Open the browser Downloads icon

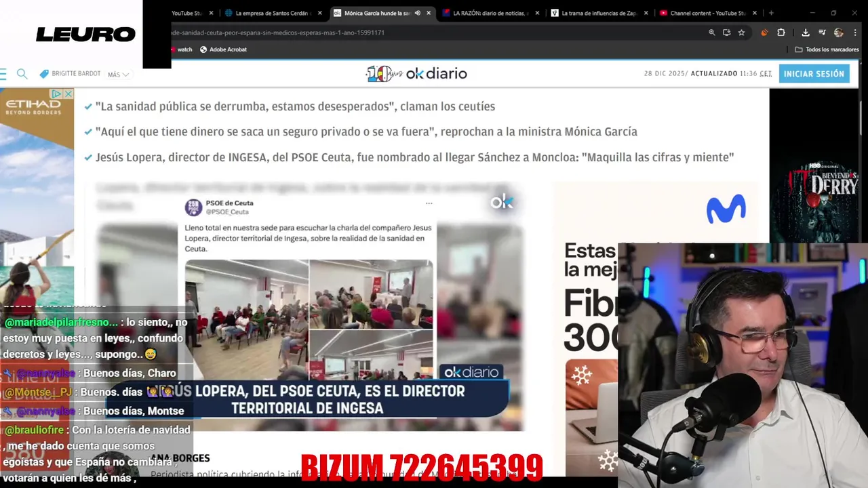pos(806,33)
